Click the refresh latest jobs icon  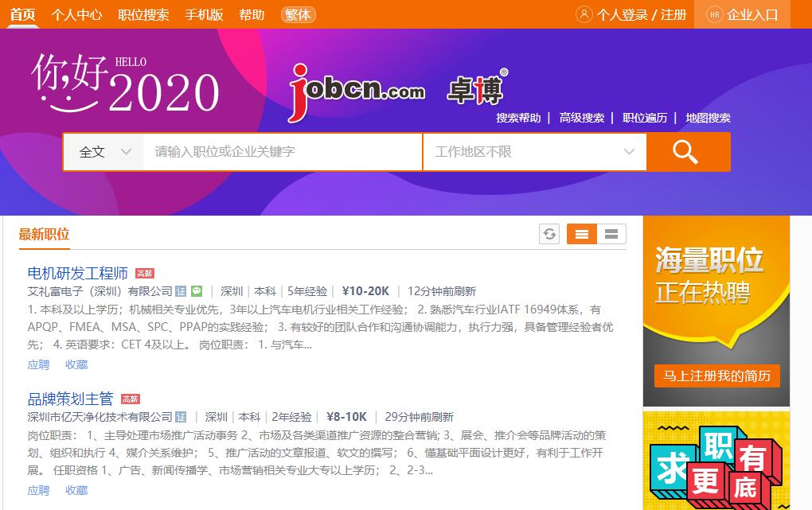click(x=549, y=234)
